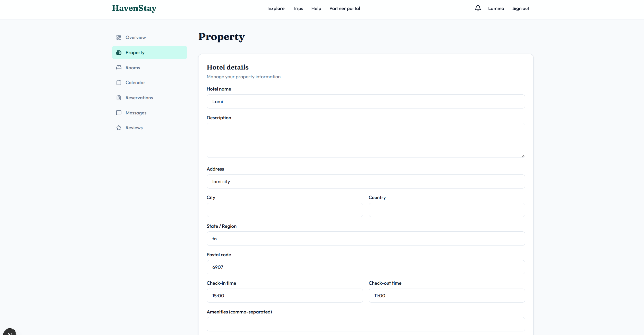This screenshot has width=644, height=335.
Task: Click the 'Description' label
Action: (x=219, y=118)
